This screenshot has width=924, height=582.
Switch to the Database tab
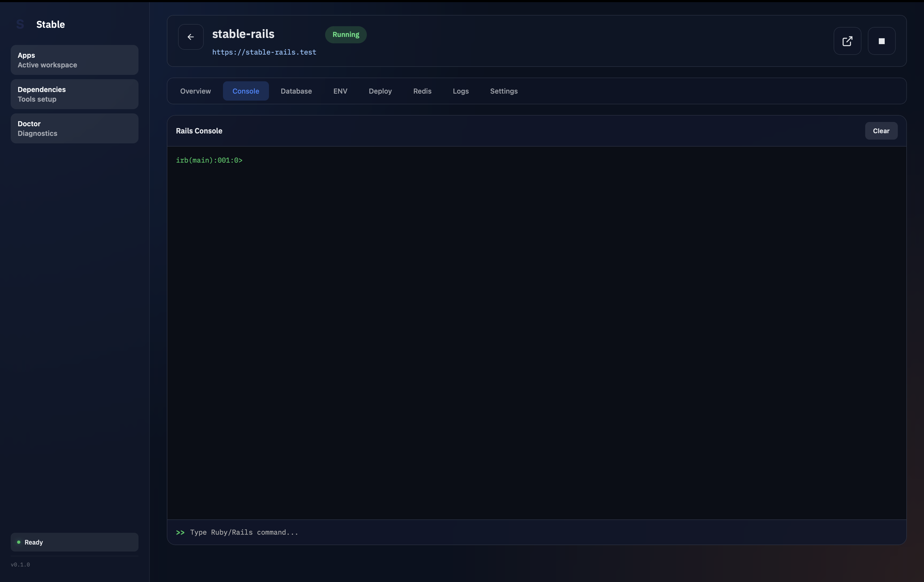[x=296, y=91]
